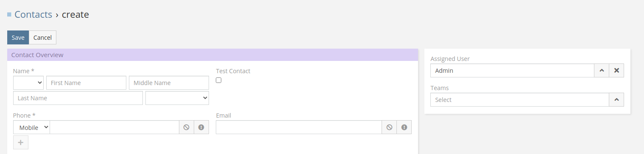Open the dropdown beside Last Name
The height and width of the screenshot is (154, 644).
pos(177,98)
